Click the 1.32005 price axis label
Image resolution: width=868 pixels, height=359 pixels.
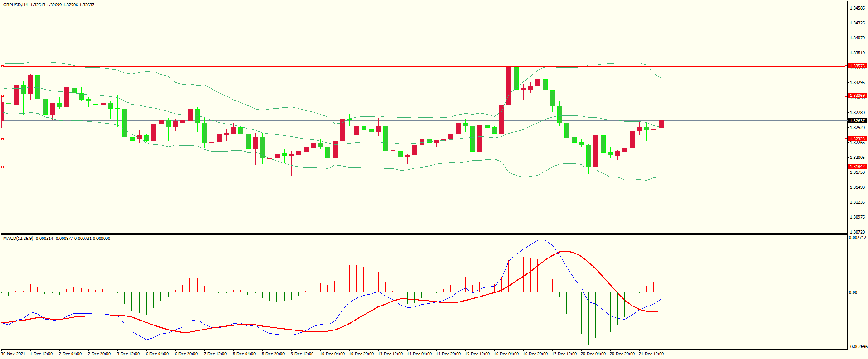click(857, 158)
